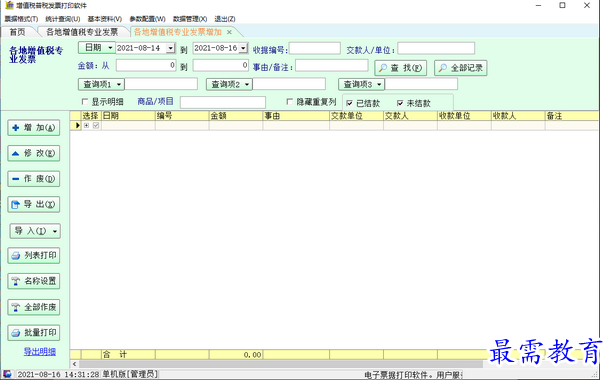The width and height of the screenshot is (611, 383).
Task: Open the start date 2021-08-14 picker arrow
Action: [x=171, y=48]
